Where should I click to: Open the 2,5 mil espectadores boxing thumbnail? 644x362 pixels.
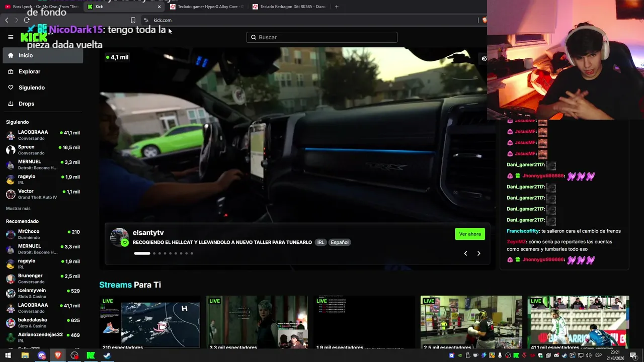pos(471,322)
